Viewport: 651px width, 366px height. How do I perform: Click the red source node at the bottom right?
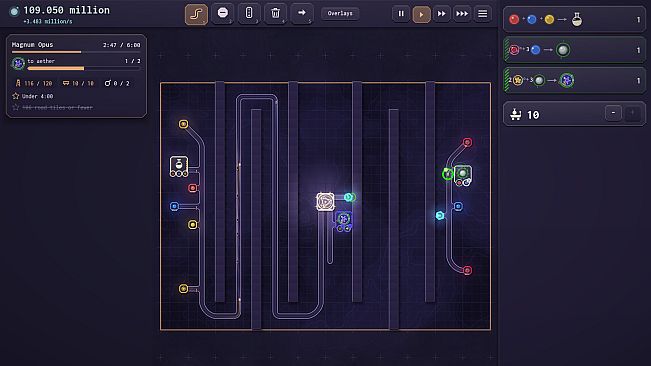[467, 271]
